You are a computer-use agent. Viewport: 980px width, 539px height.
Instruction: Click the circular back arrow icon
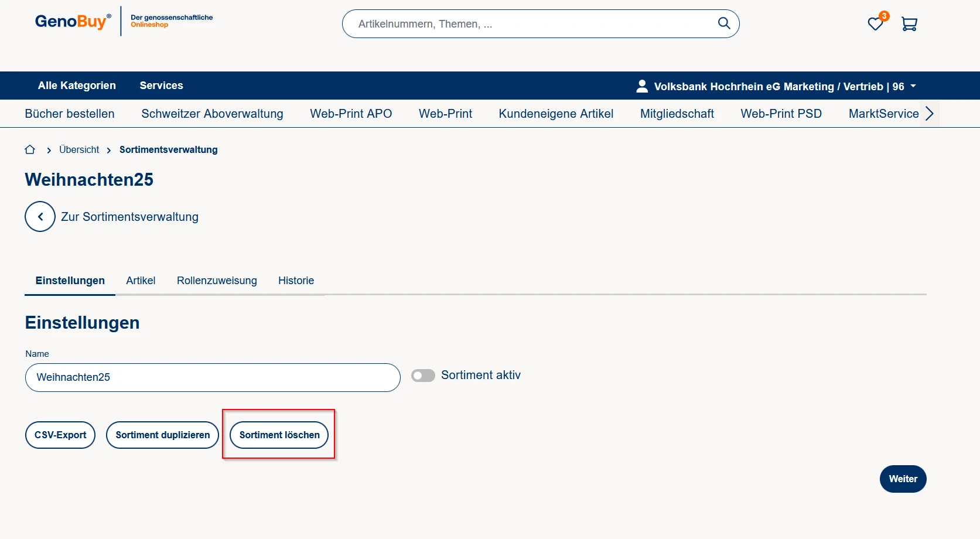[40, 217]
